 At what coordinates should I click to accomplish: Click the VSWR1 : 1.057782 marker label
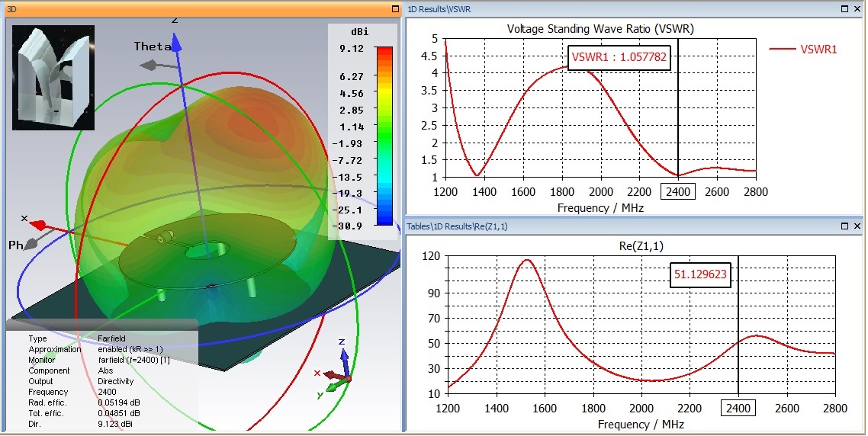(619, 56)
